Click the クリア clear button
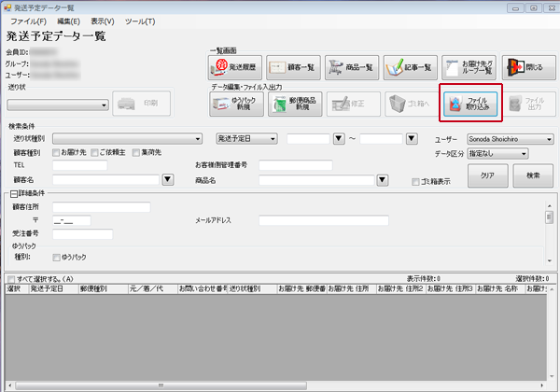This screenshot has height=392, width=560. [486, 175]
